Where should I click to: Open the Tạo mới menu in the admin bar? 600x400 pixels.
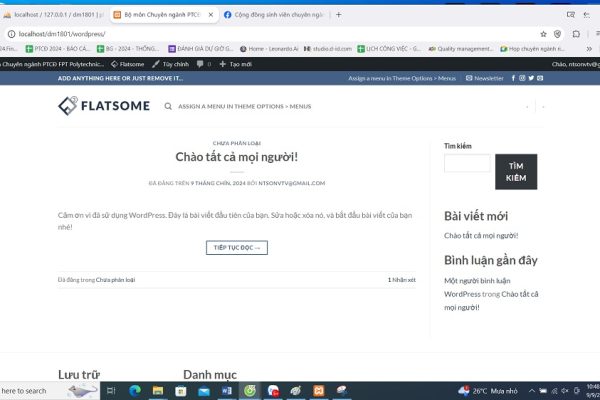236,64
